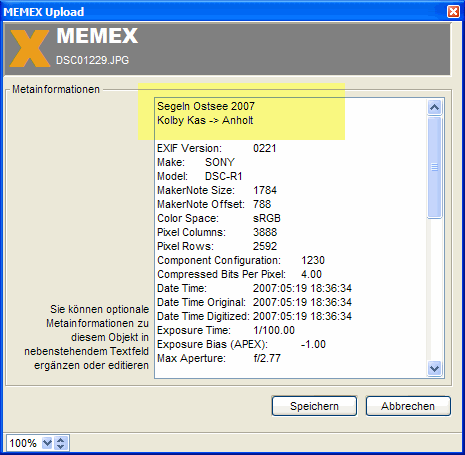Screen dimensions: 465x455
Task: Click the MEMEX Upload title bar text
Action: tap(44, 12)
